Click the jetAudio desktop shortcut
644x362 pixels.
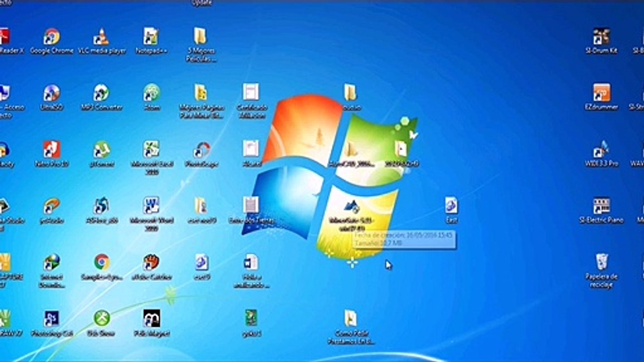click(x=51, y=206)
